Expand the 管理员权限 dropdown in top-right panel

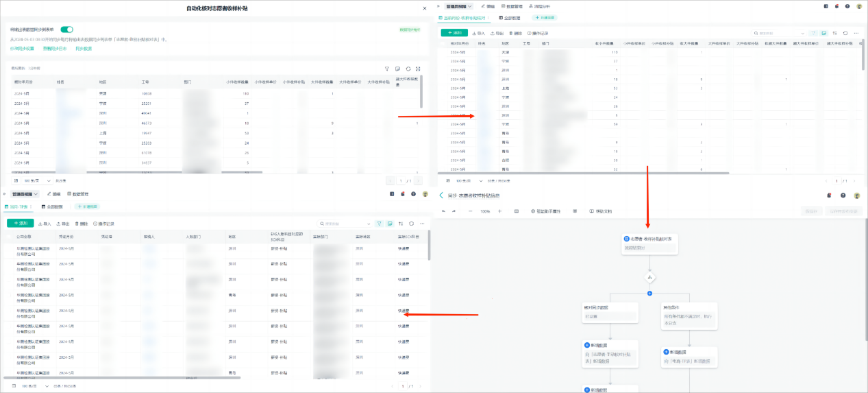459,6
